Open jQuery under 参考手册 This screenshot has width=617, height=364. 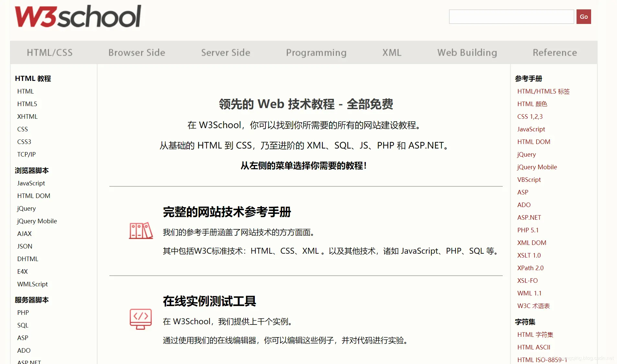pyautogui.click(x=527, y=154)
